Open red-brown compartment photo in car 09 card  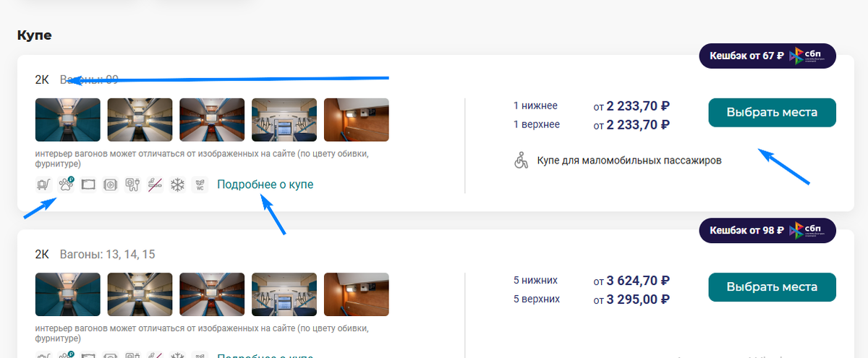click(212, 120)
